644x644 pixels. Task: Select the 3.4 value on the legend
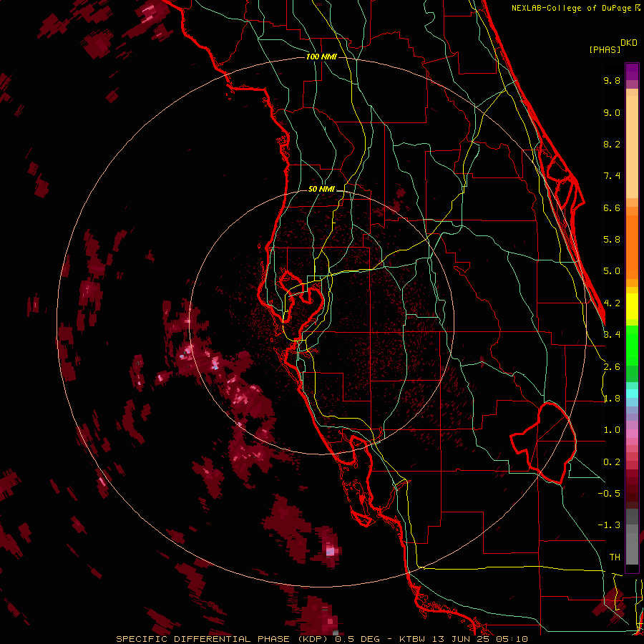click(x=612, y=335)
